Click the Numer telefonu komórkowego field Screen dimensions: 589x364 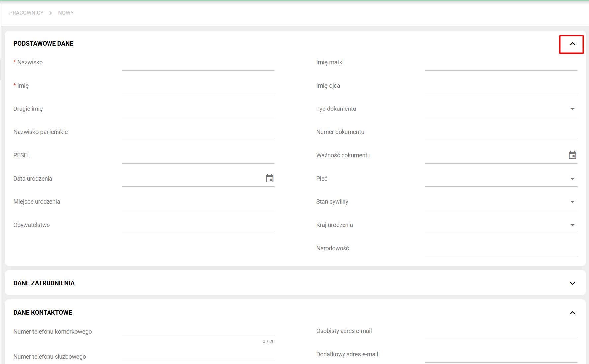coord(198,330)
